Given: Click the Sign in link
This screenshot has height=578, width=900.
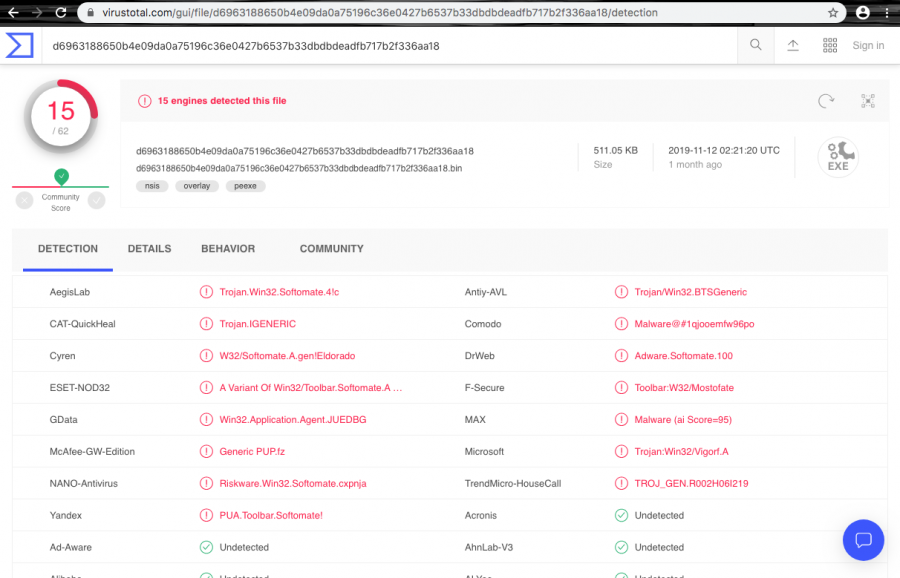Looking at the screenshot, I should coord(868,45).
